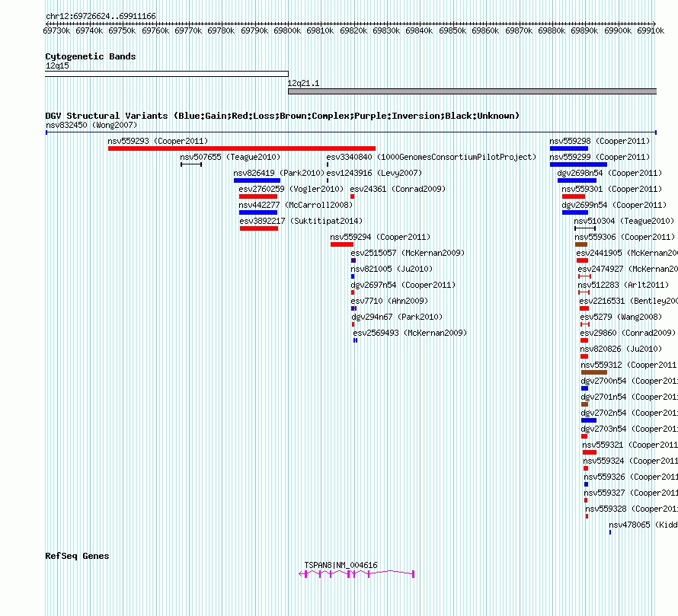This screenshot has height=616, width=678.
Task: Click chr12:69726624..69911166 coordinate label
Action: click(101, 16)
